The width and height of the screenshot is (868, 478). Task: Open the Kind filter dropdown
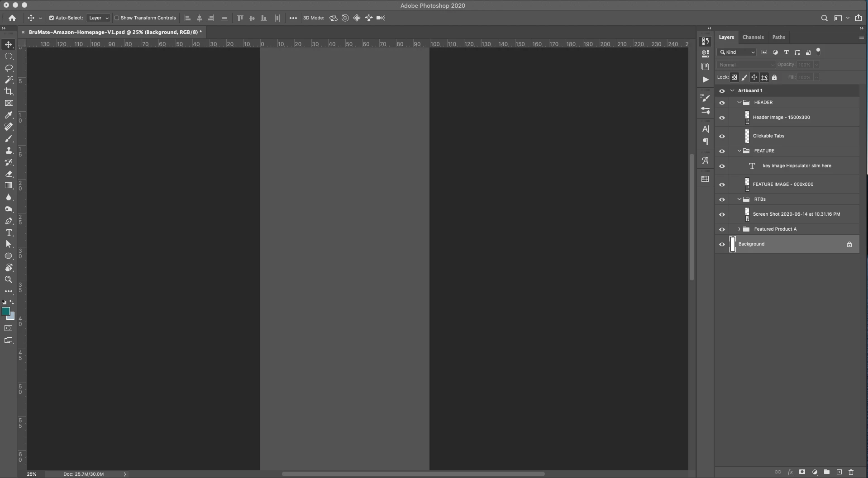point(737,52)
